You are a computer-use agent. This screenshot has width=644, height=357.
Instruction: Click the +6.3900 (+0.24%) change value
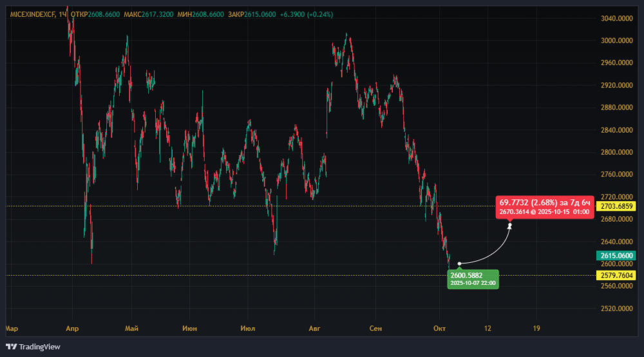click(307, 14)
